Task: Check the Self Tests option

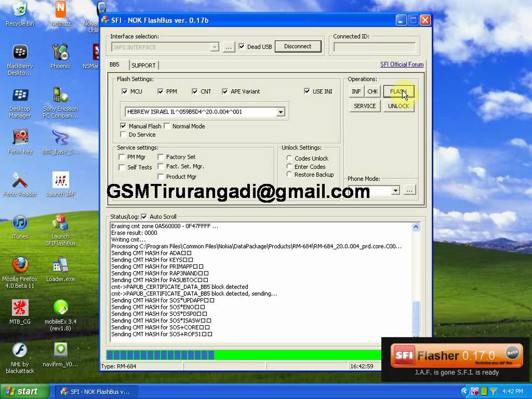Action: click(x=121, y=167)
